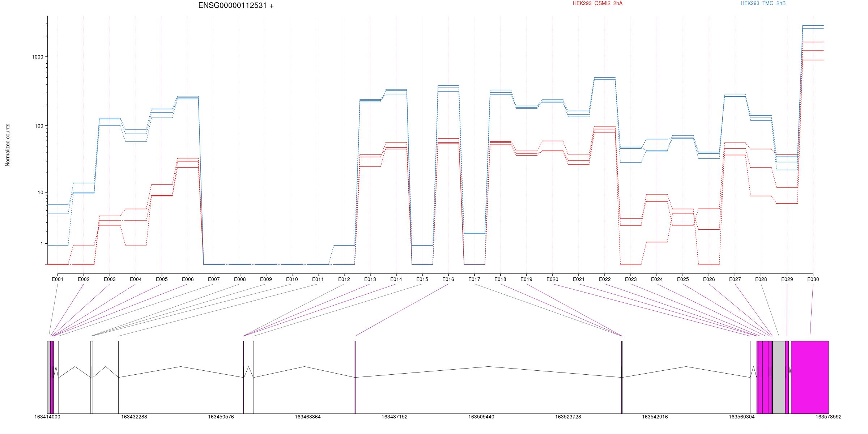Click exon label E018
Screen dimensions: 868x434
click(x=500, y=279)
